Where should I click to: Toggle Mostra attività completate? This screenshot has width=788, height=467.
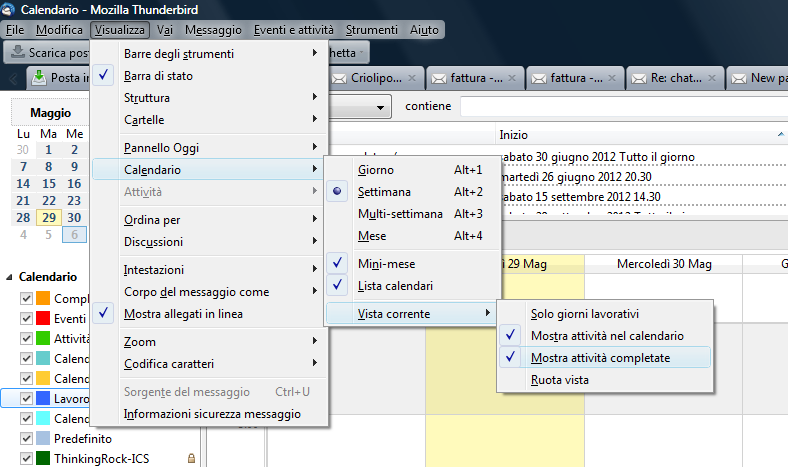coord(605,357)
